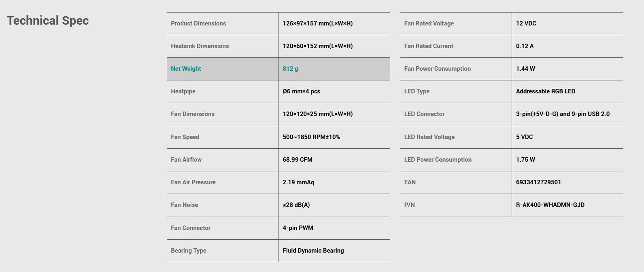Image resolution: width=644 pixels, height=272 pixels.
Task: Select the Heatsink Dimensions row
Action: (x=278, y=46)
